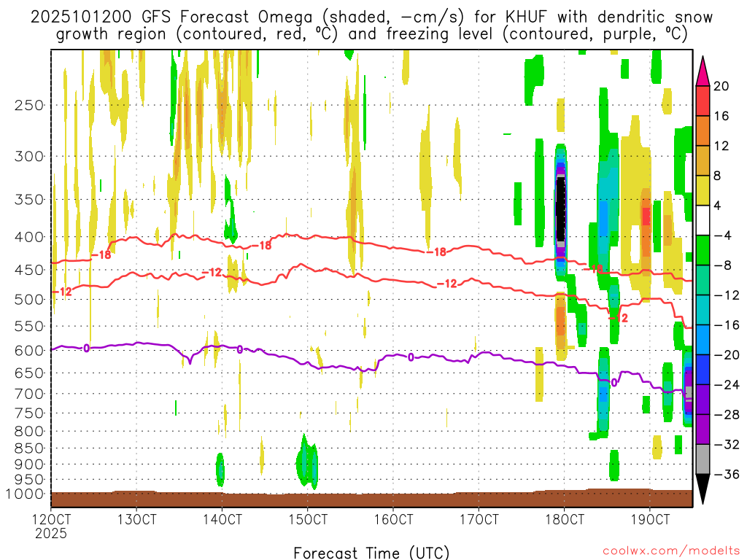
Task: Click the year 2025 under the time axis
Action: tap(51, 533)
